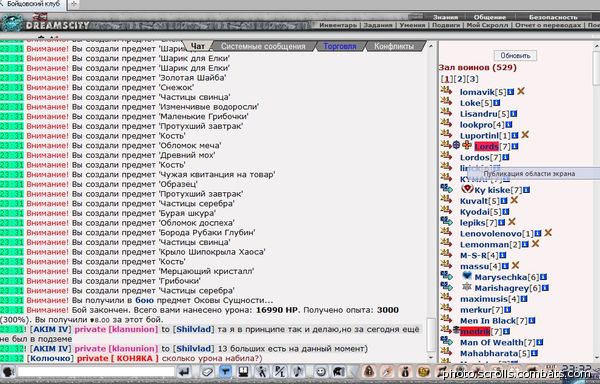Open info for player Kuvalt
Image resolution: width=600 pixels, height=384 pixels.
coord(504,201)
